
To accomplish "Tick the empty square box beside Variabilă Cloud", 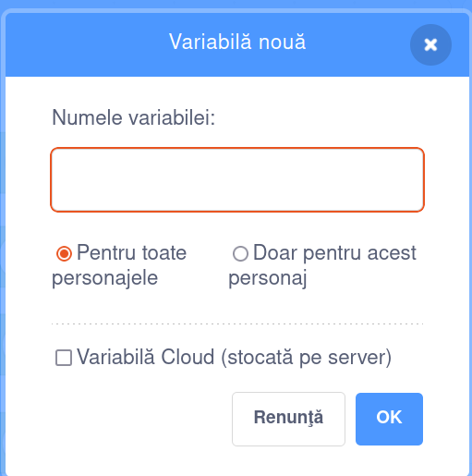I will (x=64, y=358).
